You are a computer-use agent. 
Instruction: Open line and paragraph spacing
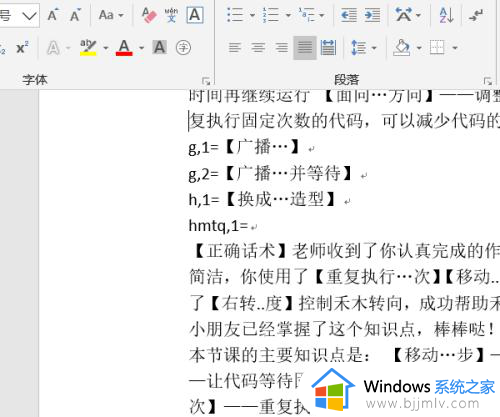tap(359, 48)
